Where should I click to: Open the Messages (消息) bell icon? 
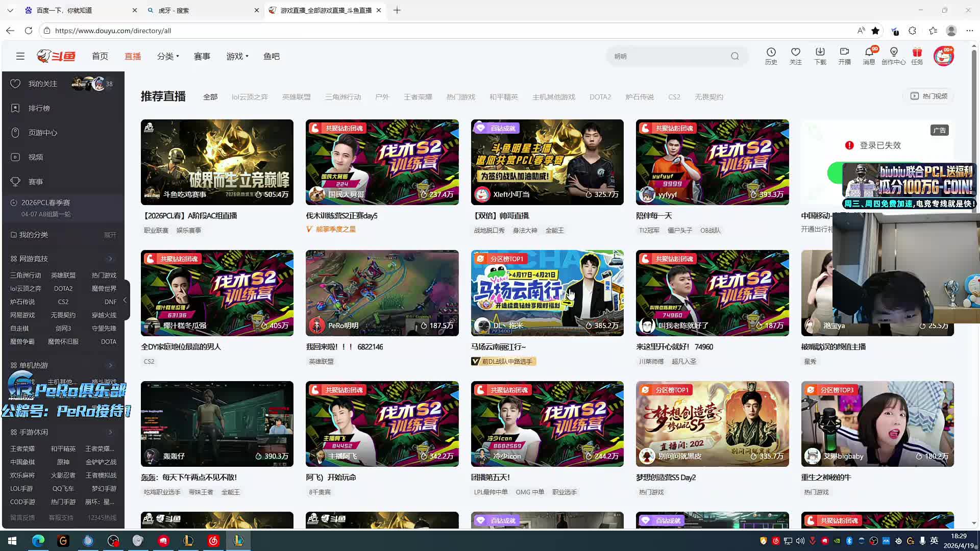pos(869,53)
